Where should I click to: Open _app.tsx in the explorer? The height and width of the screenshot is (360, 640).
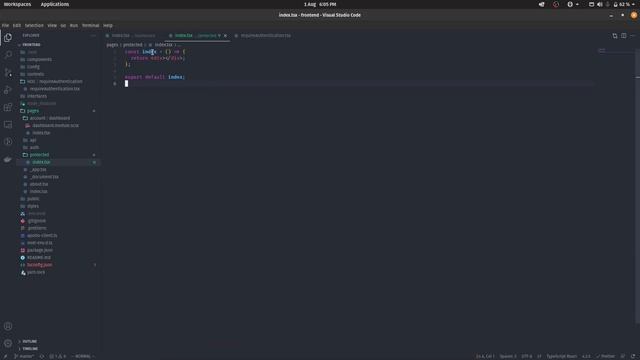pos(39,170)
